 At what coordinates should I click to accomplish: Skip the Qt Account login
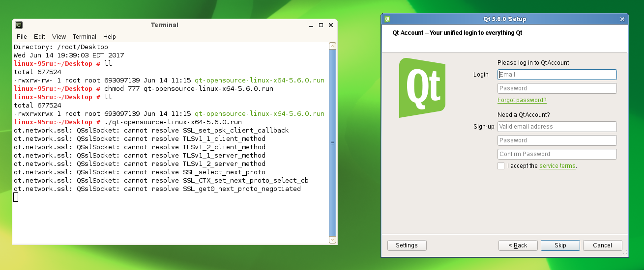pyautogui.click(x=560, y=245)
